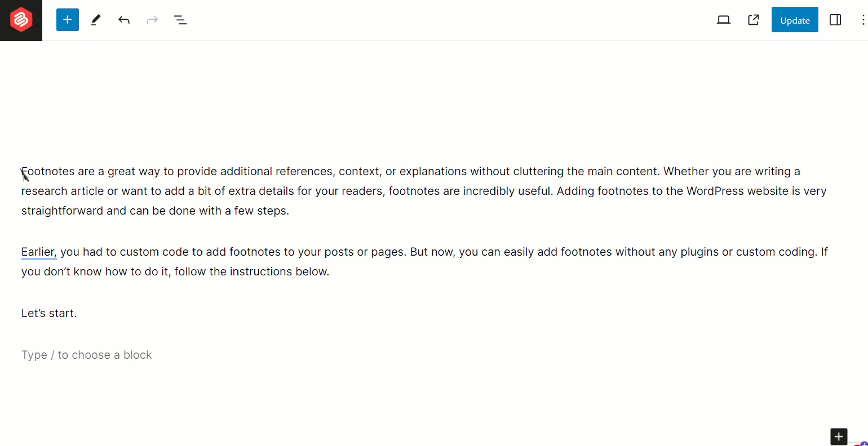868x446 pixels.
Task: Open the three-dot Options menu
Action: 862,20
